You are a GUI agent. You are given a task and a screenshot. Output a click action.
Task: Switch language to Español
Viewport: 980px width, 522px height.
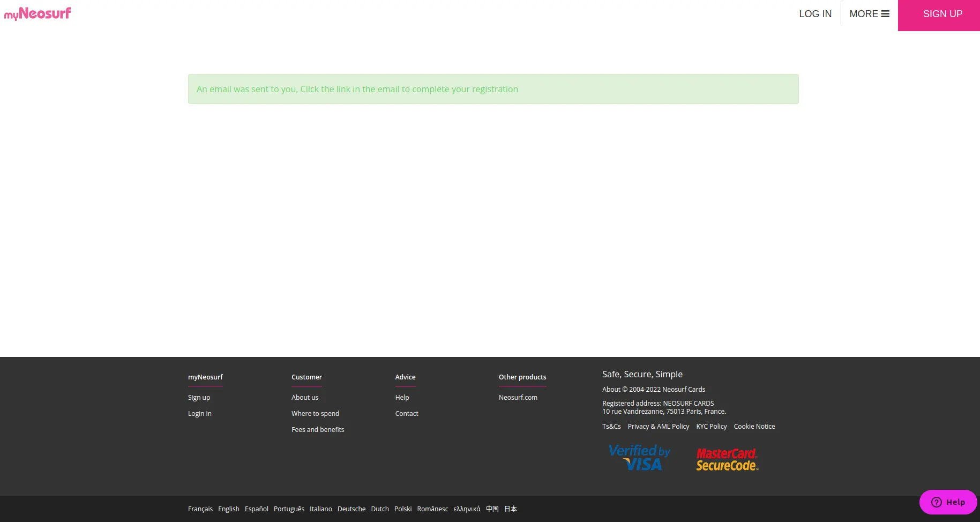(257, 509)
